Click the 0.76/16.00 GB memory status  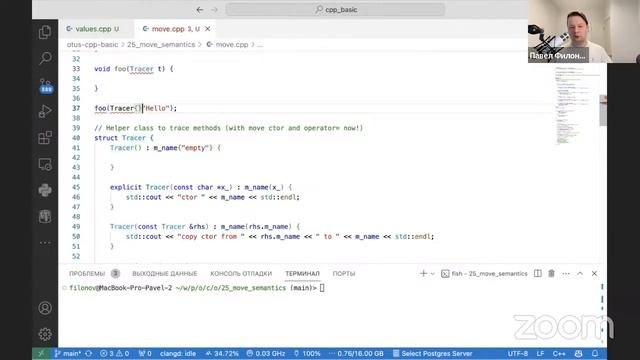(x=356, y=353)
